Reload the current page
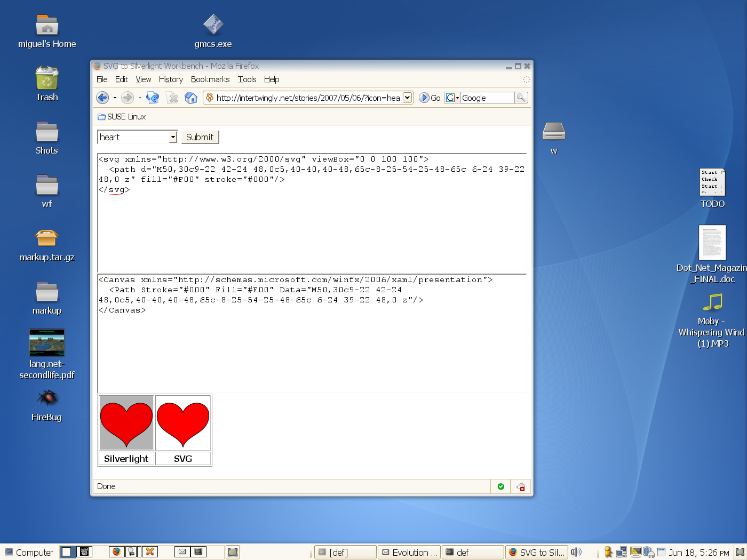Screen dimensions: 747x560 pos(153,98)
